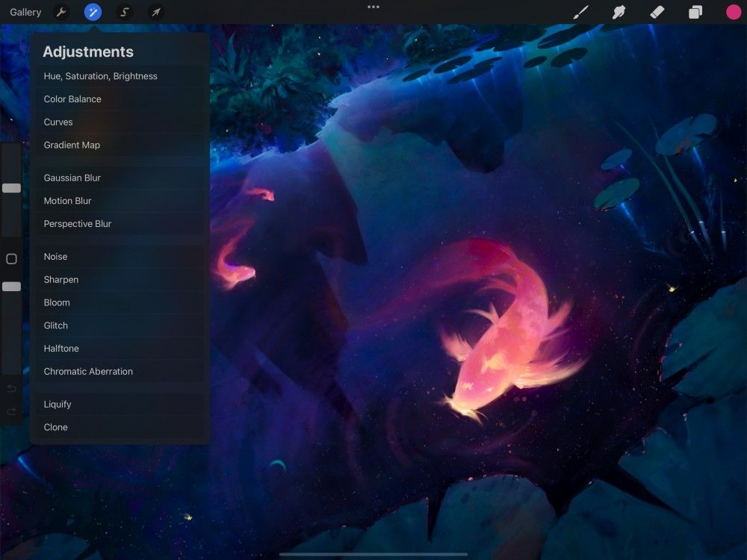This screenshot has height=560, width=747.
Task: Tap the ellipsis at top center
Action: coord(373,7)
